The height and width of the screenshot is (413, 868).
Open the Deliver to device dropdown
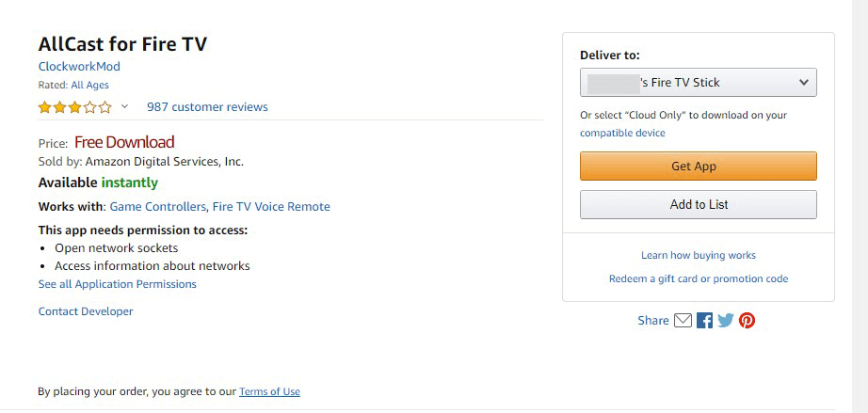click(x=698, y=83)
